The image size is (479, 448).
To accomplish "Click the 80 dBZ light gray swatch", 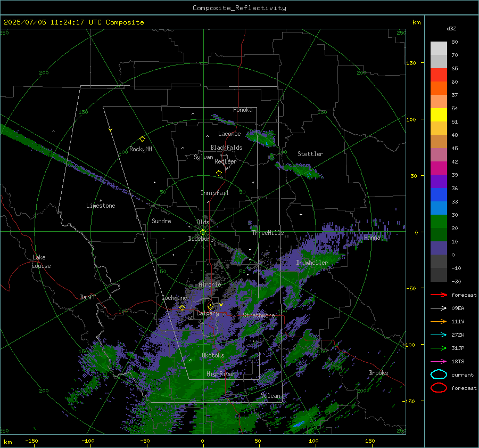I will click(439, 48).
